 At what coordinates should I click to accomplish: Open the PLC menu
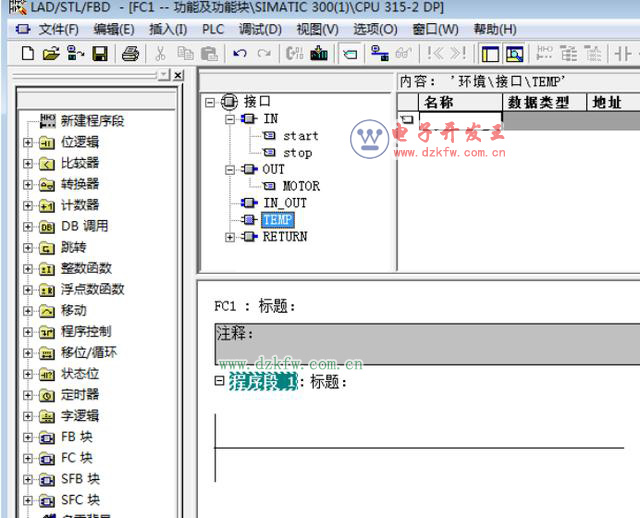pos(213,29)
